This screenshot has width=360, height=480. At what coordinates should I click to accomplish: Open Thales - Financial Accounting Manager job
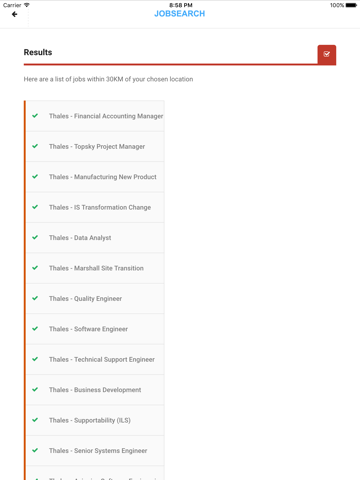tap(95, 116)
